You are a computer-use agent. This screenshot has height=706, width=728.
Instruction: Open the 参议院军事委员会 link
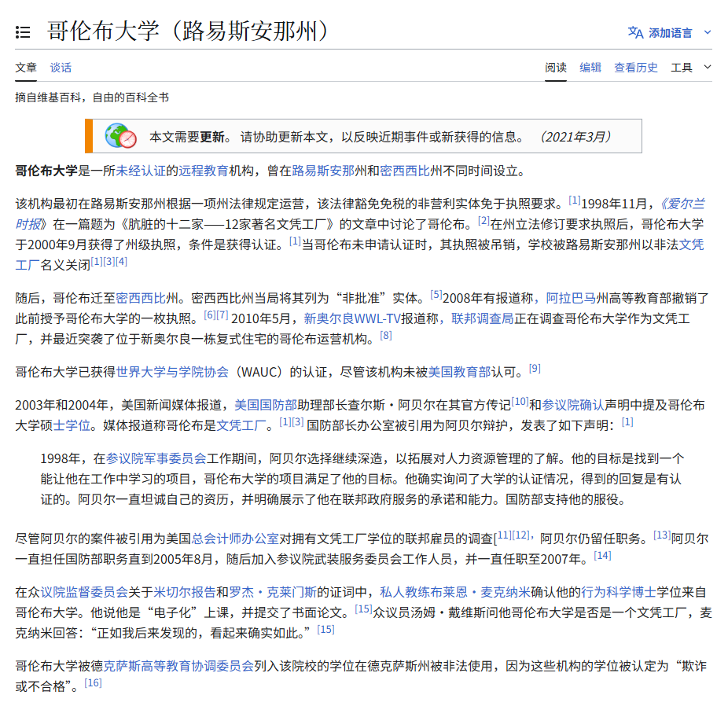point(156,458)
